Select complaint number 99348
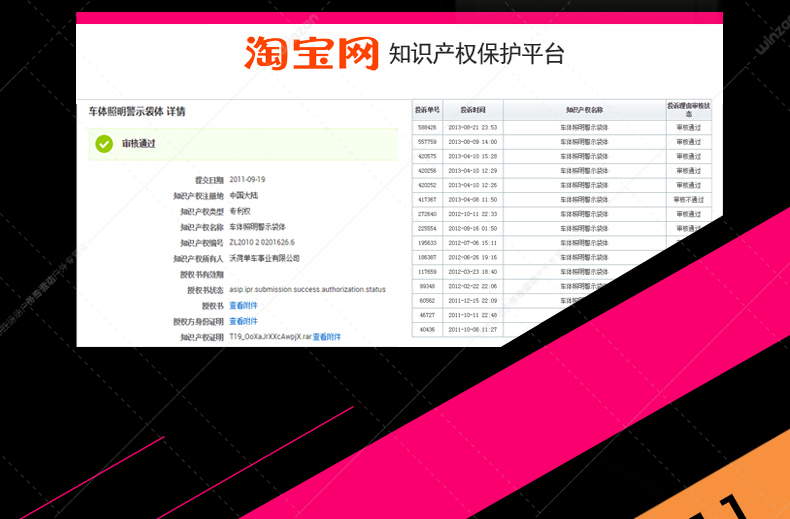790x519 pixels. click(x=427, y=286)
